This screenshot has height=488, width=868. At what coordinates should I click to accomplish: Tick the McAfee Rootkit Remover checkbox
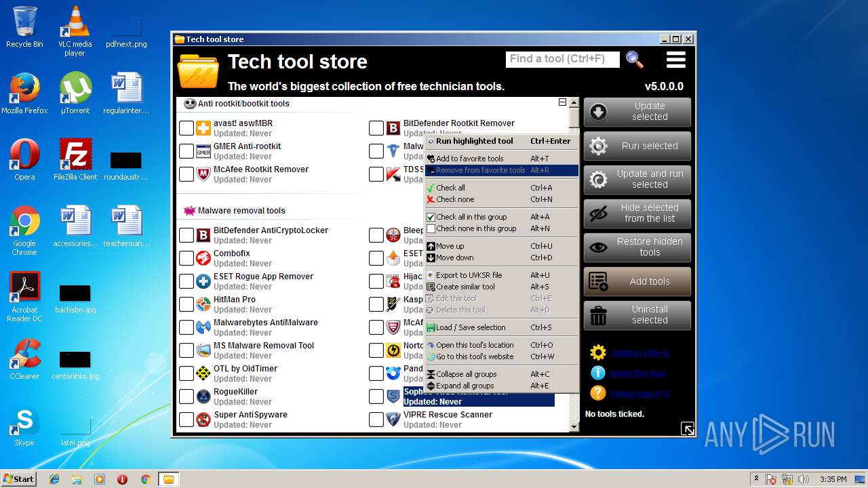coord(186,174)
